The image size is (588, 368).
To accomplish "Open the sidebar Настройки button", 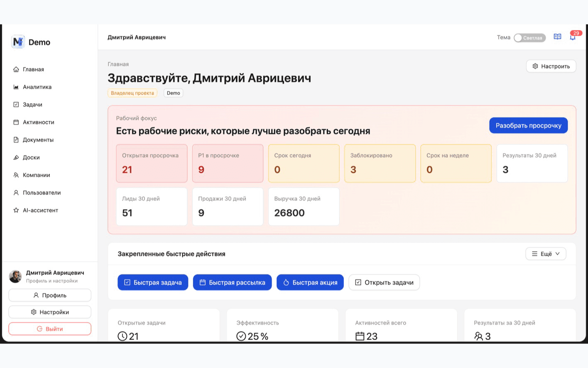I will click(x=50, y=312).
